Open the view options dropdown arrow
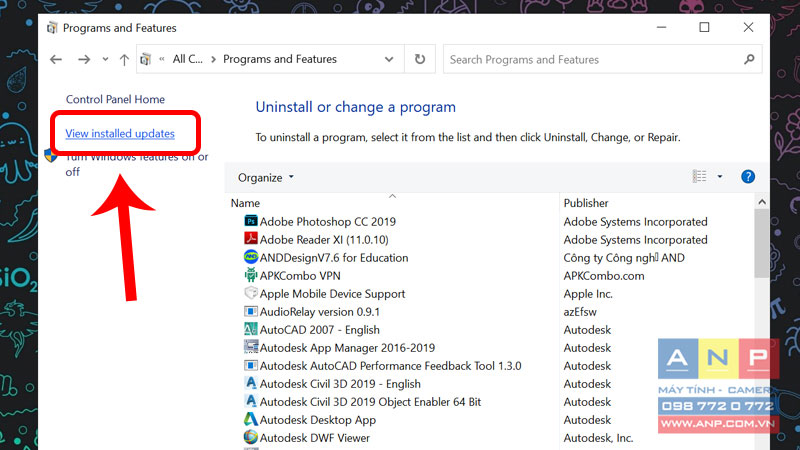Image resolution: width=800 pixels, height=450 pixels. coord(719,177)
